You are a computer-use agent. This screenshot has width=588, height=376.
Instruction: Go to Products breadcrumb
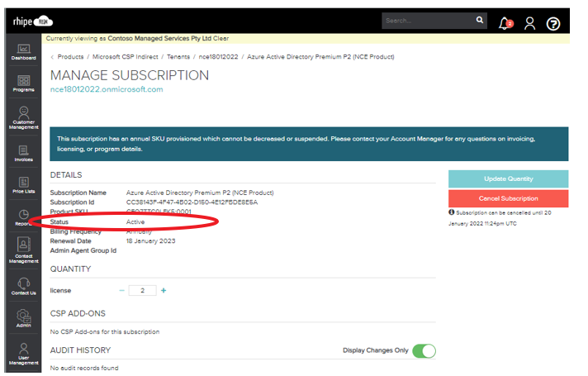click(70, 57)
